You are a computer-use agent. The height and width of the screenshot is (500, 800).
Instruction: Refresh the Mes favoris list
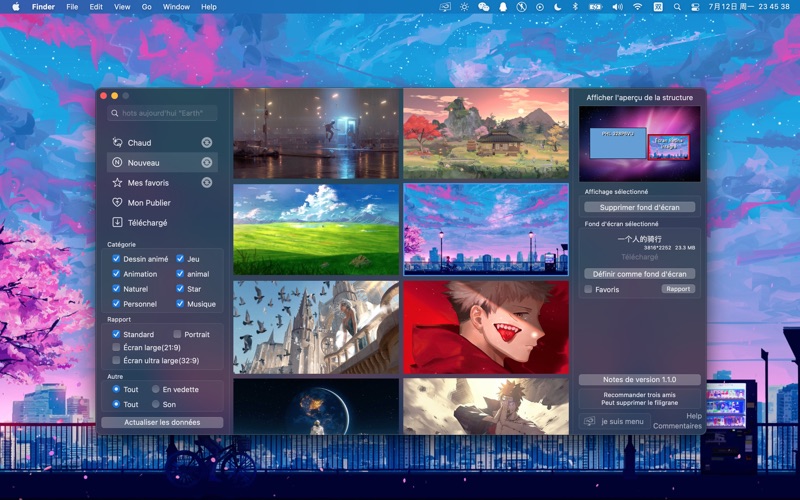[207, 182]
